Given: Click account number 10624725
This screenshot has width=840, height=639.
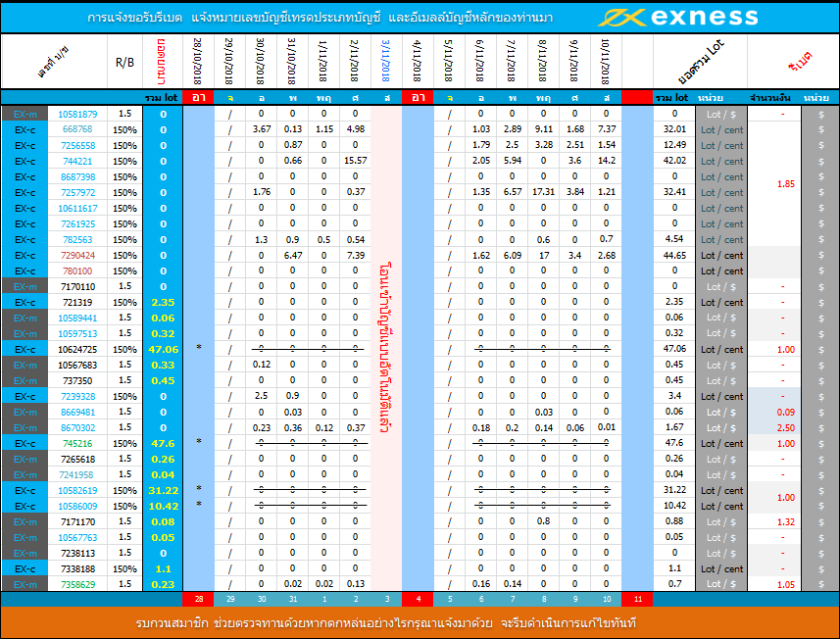Looking at the screenshot, I should coord(77,349).
